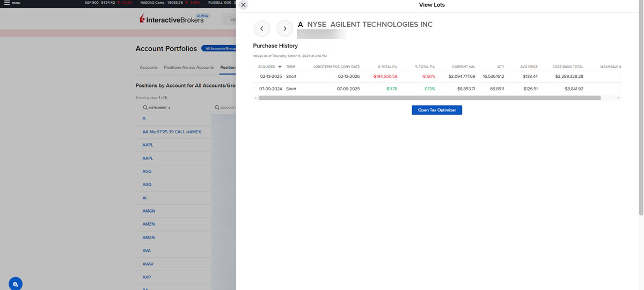644x290 pixels.
Task: Click Open Tax Optimizer button
Action: coord(437,110)
